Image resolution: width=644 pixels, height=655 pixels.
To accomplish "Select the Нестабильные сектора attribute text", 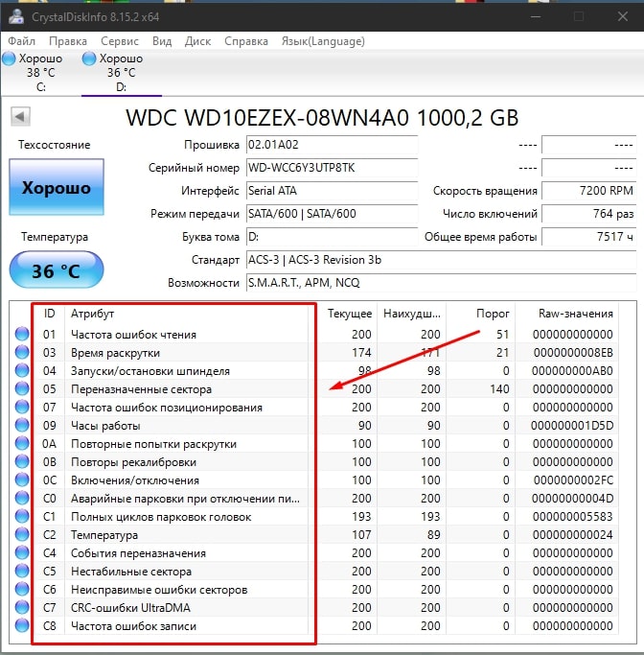I will (131, 571).
